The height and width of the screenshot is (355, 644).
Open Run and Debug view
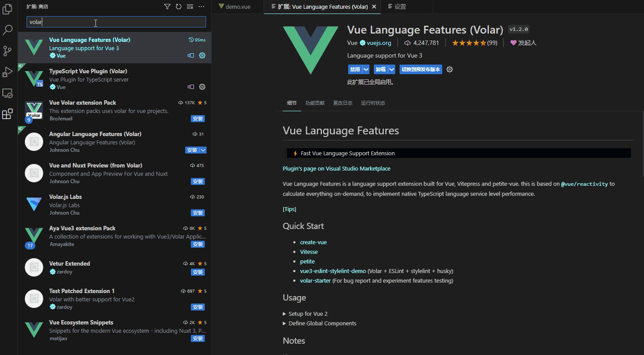[7, 72]
